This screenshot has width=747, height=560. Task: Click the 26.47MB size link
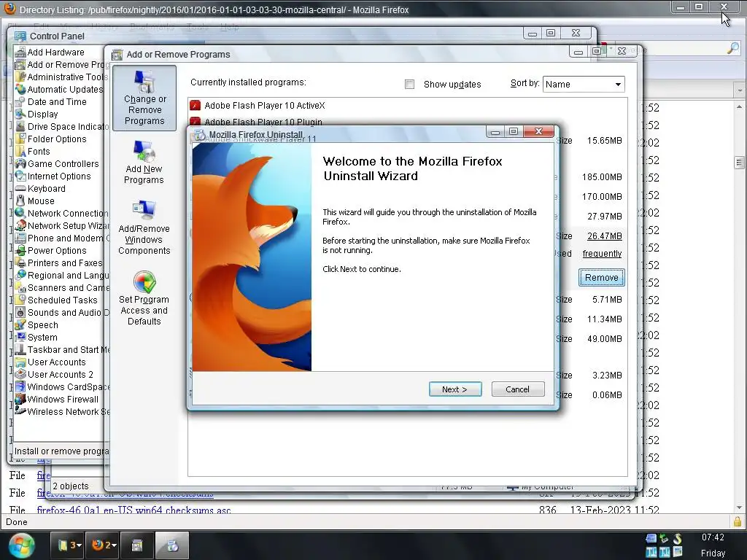[x=605, y=236]
